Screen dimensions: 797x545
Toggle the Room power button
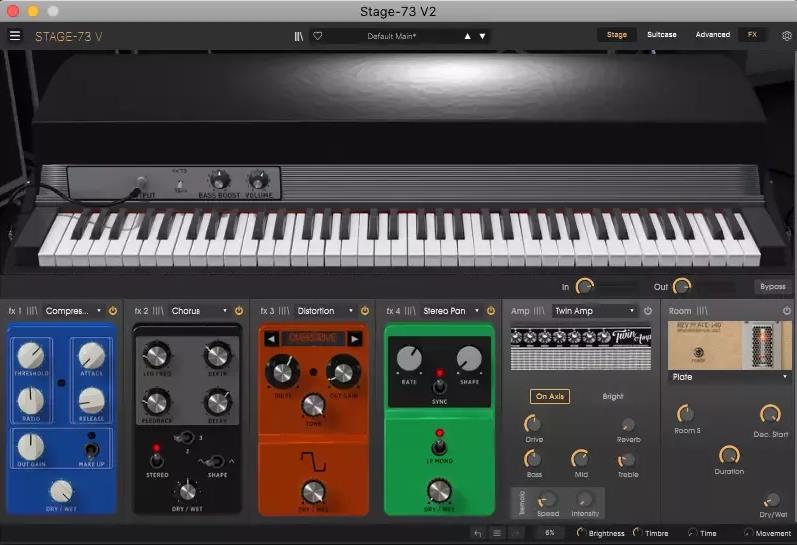click(x=787, y=311)
